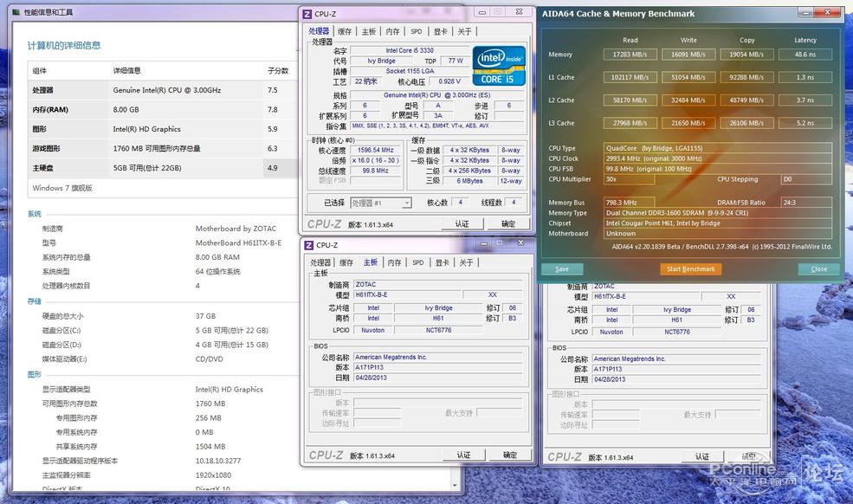Click the Memory Bus value 798.3 MHz
This screenshot has height=504, width=853.
tap(630, 203)
